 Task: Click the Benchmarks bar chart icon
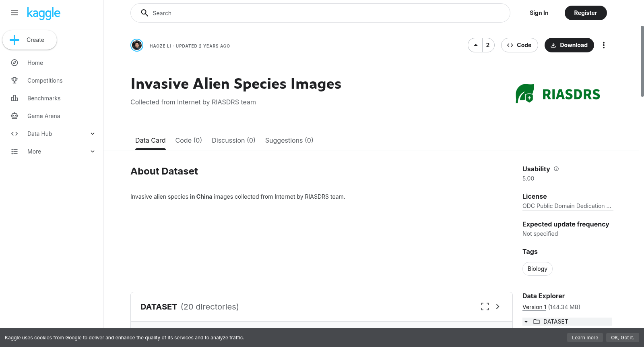coord(14,98)
